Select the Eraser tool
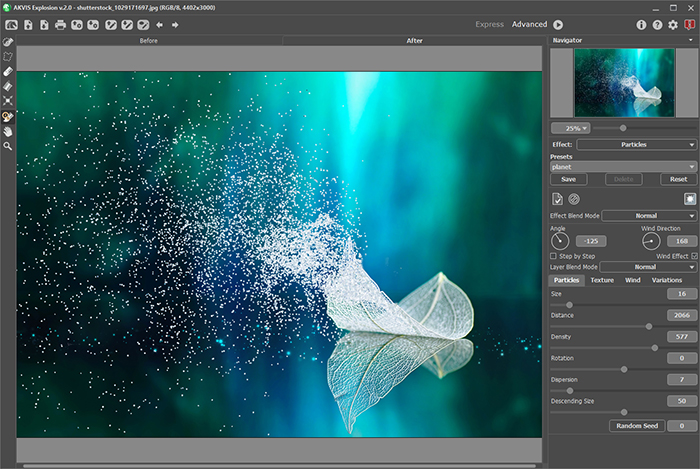This screenshot has height=469, width=700. (x=8, y=71)
